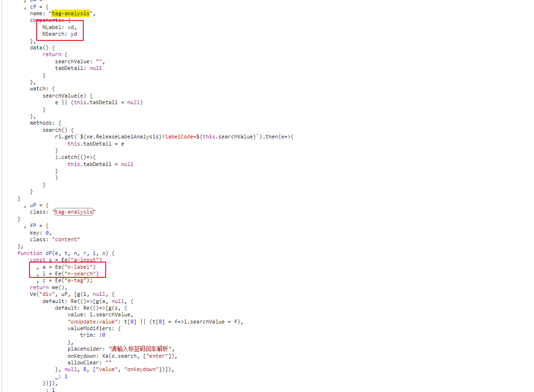This screenshot has height=392, width=534.
Task: Select the dP function declaration line
Action: tap(67, 253)
